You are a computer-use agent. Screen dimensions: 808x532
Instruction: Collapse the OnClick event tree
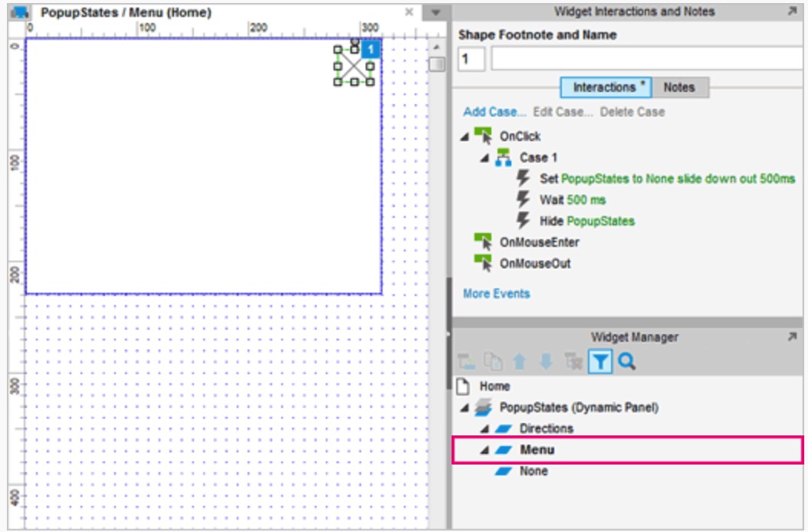point(465,136)
